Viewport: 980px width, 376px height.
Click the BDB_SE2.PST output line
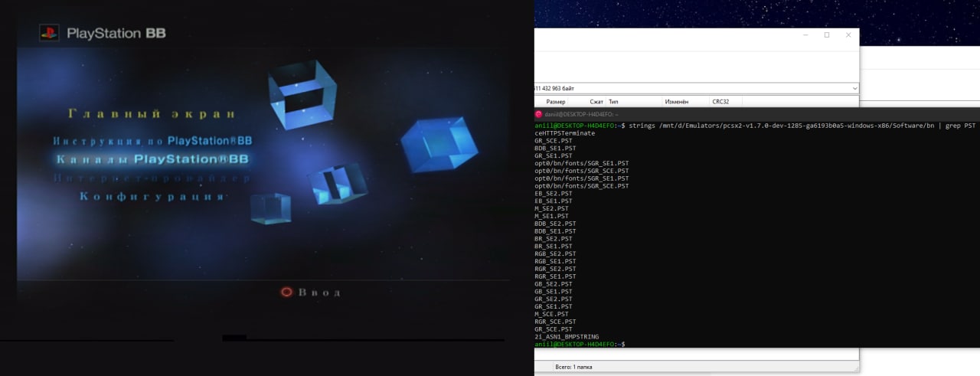coord(555,224)
